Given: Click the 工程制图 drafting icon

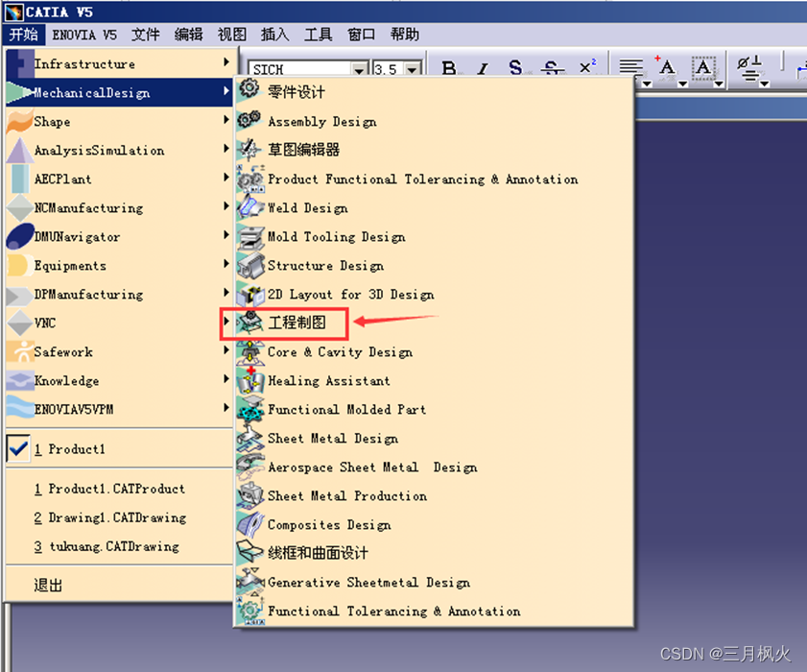Looking at the screenshot, I should pyautogui.click(x=249, y=323).
